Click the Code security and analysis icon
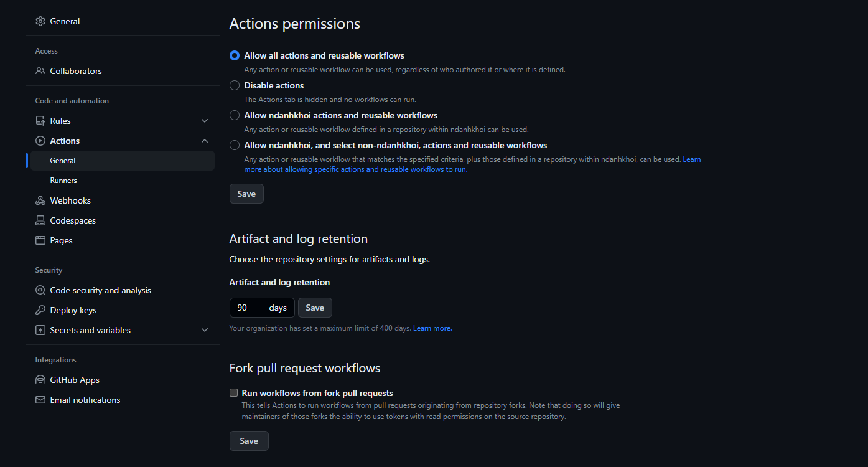Viewport: 868px width, 467px height. pyautogui.click(x=40, y=290)
